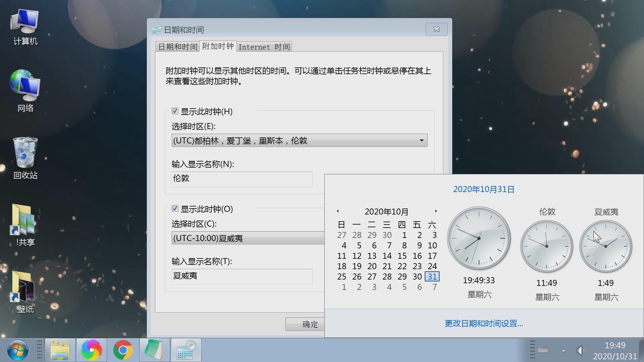644x362 pixels.
Task: Open the 计算机 desktop icon
Action: [25, 27]
